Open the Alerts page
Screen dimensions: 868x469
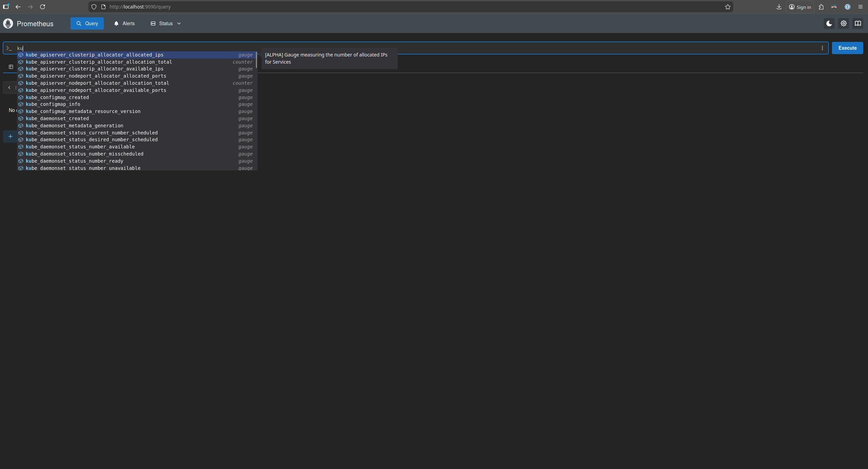click(x=125, y=23)
